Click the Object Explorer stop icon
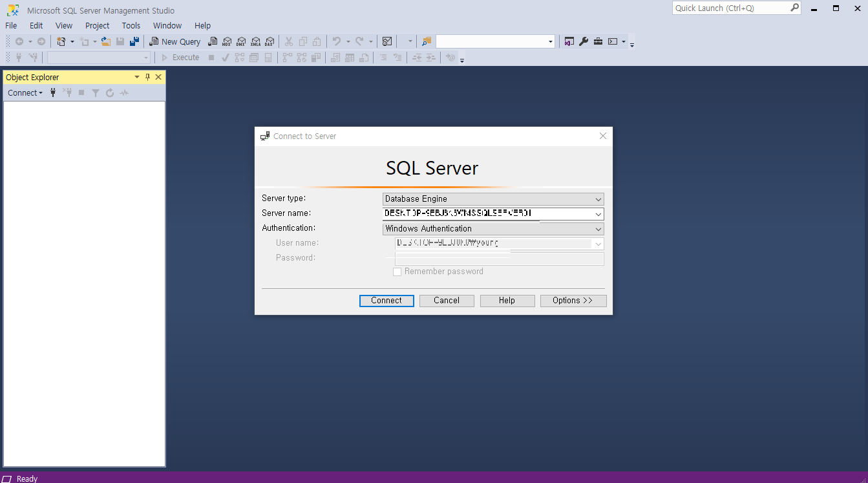Screen dimensions: 868x483 pyautogui.click(x=81, y=92)
